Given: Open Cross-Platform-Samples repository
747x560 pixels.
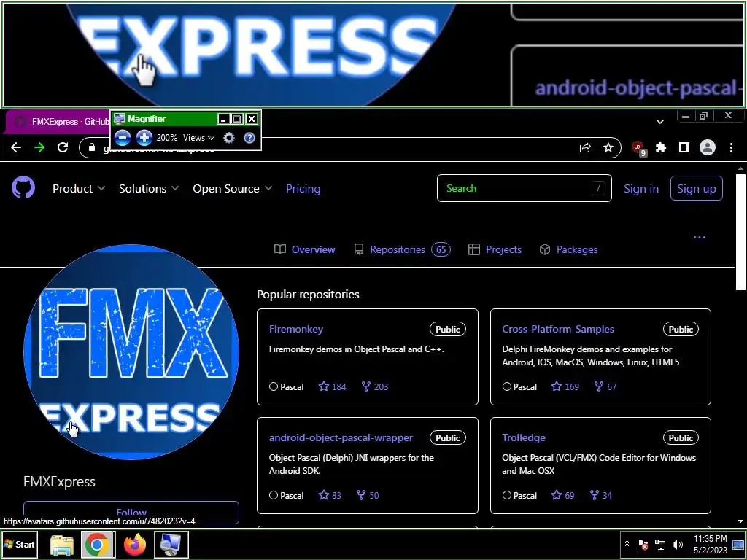Looking at the screenshot, I should (x=558, y=329).
